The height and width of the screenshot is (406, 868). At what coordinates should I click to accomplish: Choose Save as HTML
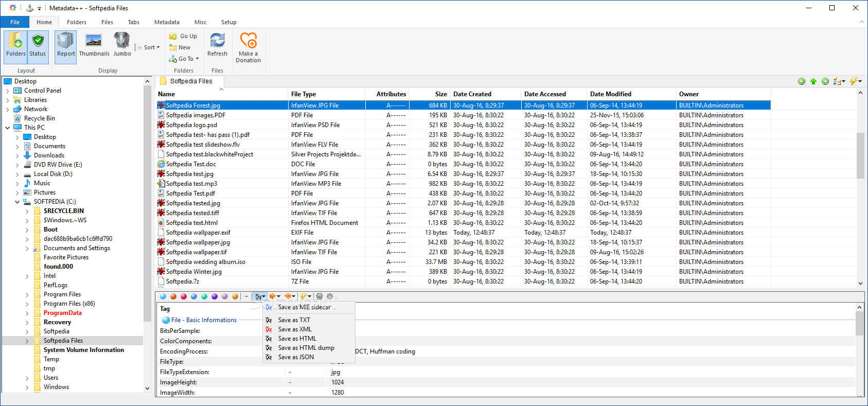[x=309, y=339]
